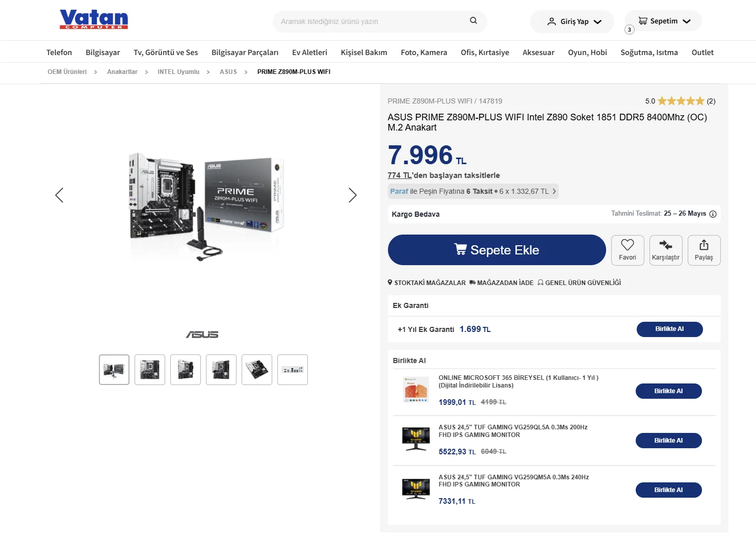Open the Soğutma, Isıtma menu
This screenshot has height=540, width=756.
tap(649, 53)
